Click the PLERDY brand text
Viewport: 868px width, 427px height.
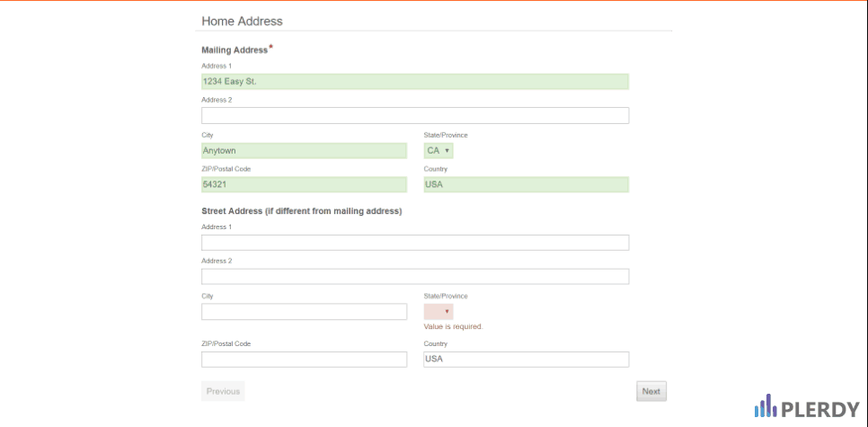820,409
